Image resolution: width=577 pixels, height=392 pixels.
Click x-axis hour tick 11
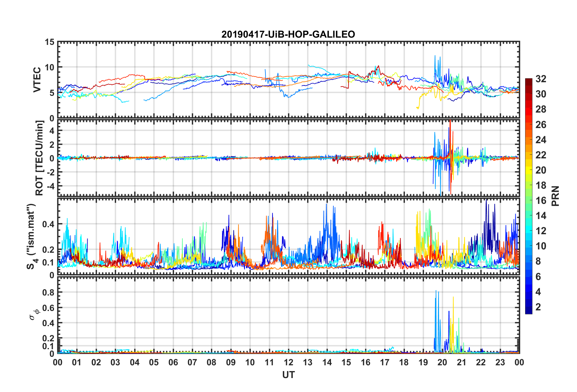tap(269, 362)
